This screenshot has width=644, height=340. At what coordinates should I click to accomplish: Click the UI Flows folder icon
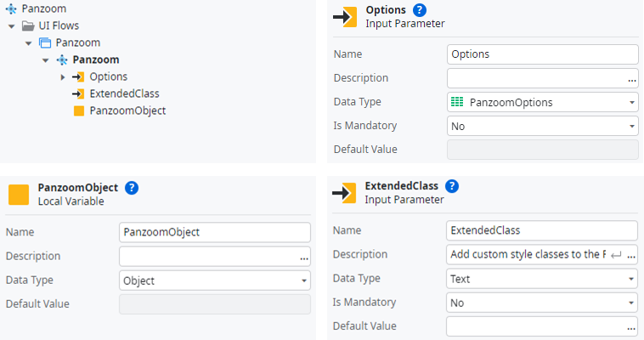click(28, 25)
